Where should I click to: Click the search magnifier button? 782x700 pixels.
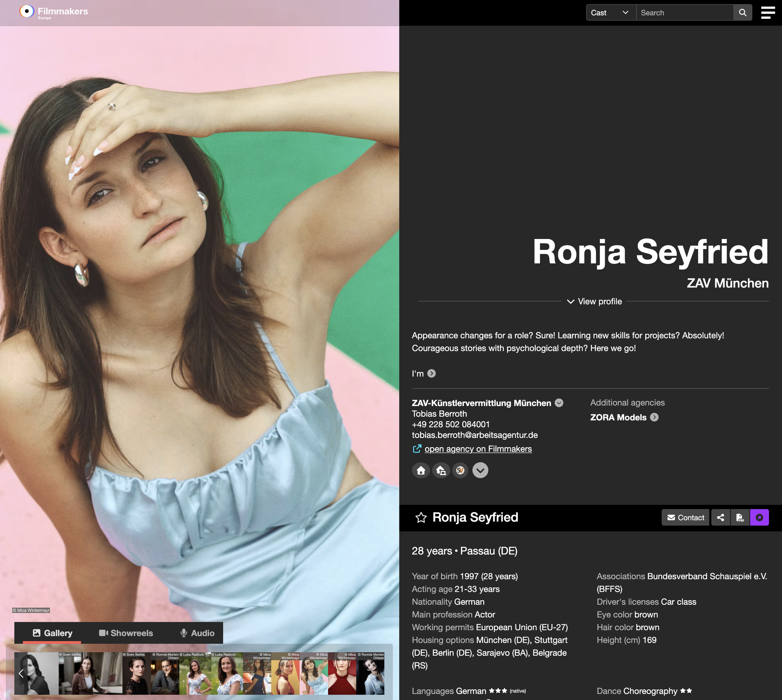point(742,13)
